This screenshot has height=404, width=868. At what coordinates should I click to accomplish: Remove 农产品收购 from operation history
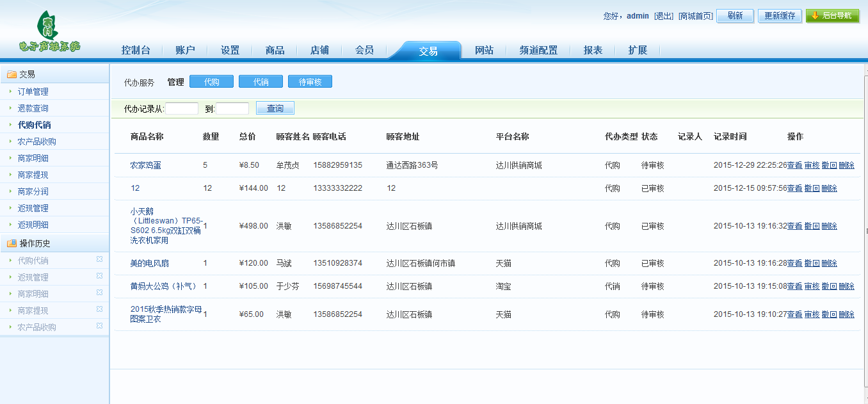coord(99,326)
